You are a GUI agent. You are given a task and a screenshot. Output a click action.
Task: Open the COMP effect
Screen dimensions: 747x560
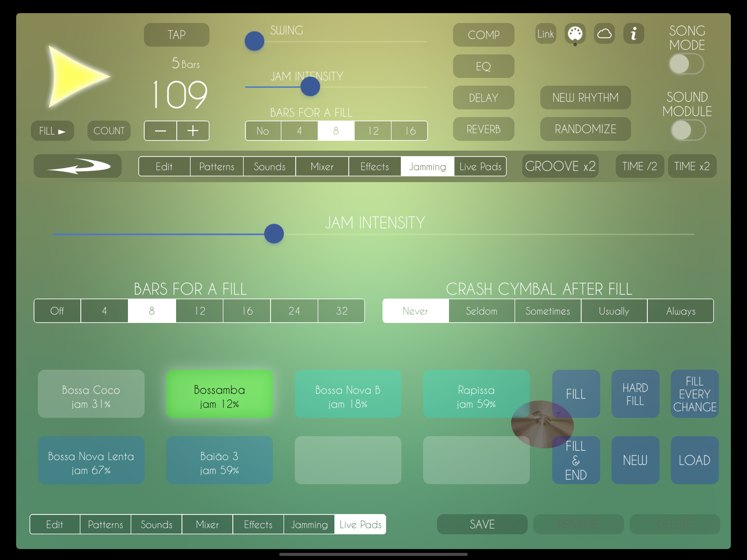coord(484,35)
